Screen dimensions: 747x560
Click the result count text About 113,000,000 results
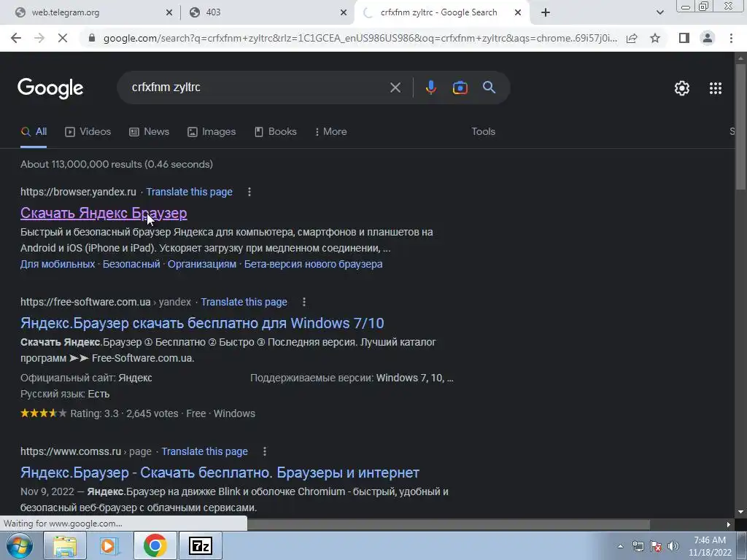tap(117, 164)
